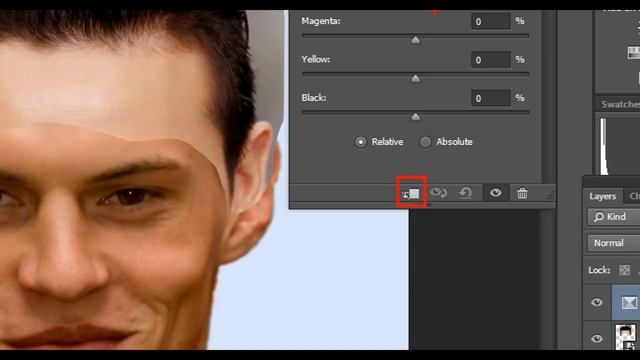
Task: Click the Yellow slider handle
Action: pyautogui.click(x=416, y=78)
